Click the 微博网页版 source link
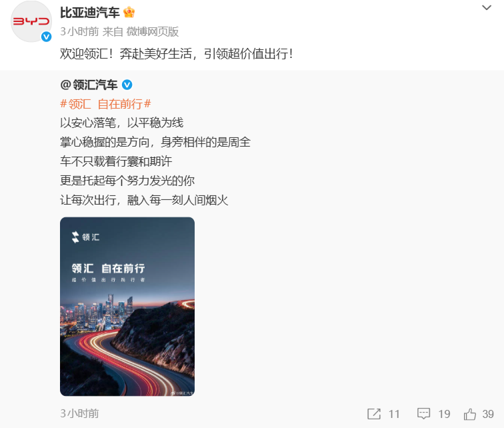Screen dimensions: 504x428 [153, 31]
